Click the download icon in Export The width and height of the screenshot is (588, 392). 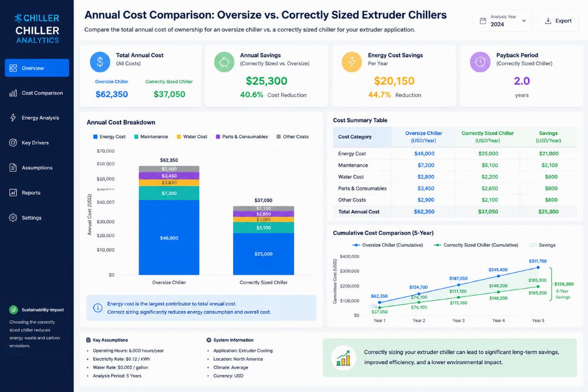pos(548,21)
